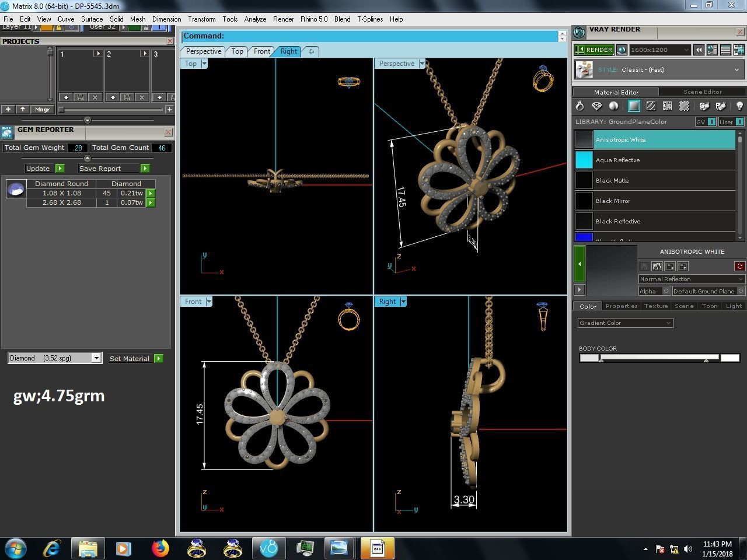Open the render resolution 1600x1200 dropdown
747x560 pixels.
[659, 50]
